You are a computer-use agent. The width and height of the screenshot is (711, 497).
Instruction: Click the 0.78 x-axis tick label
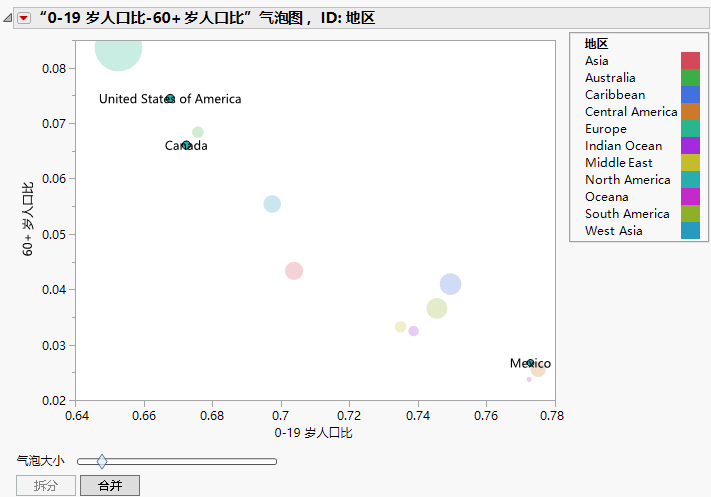coord(552,415)
